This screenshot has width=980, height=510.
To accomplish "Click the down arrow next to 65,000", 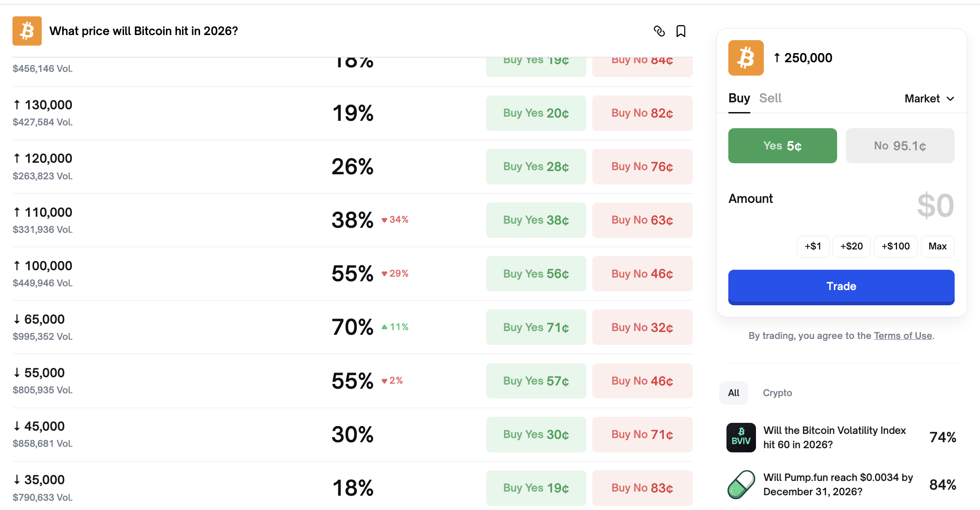I will [x=18, y=319].
